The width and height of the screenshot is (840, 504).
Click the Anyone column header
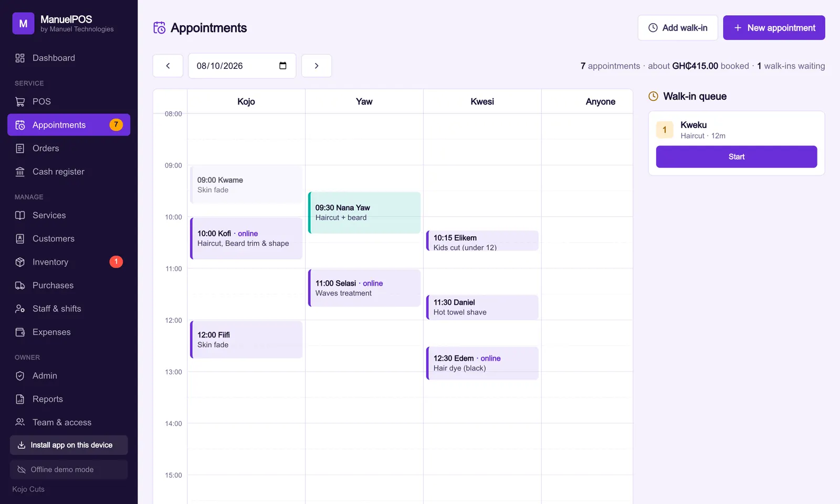[601, 101]
